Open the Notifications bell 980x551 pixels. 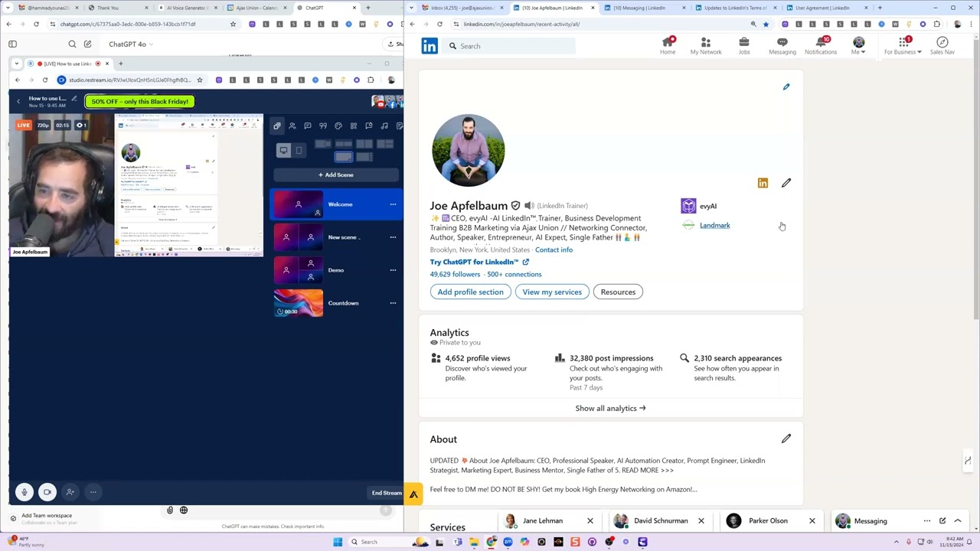click(x=820, y=46)
